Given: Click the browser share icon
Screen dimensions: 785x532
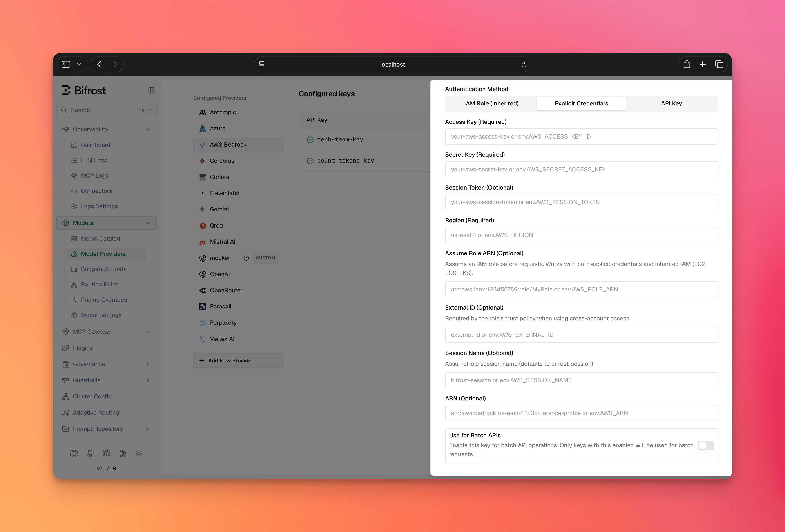Looking at the screenshot, I should 687,64.
